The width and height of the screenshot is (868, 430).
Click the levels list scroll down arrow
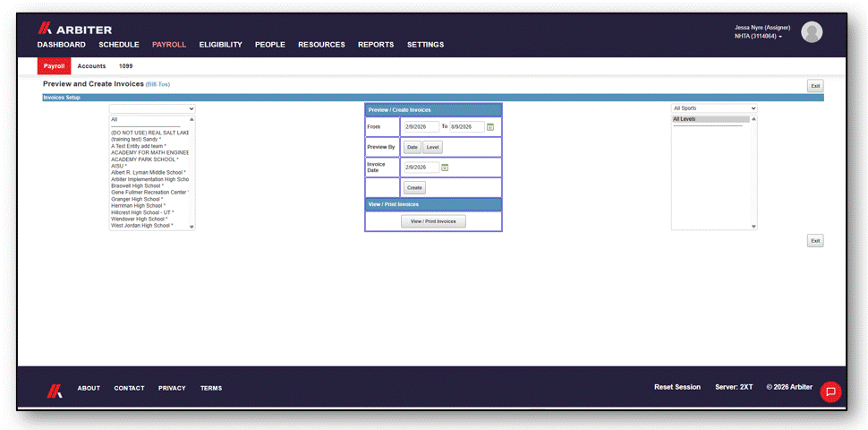[753, 226]
